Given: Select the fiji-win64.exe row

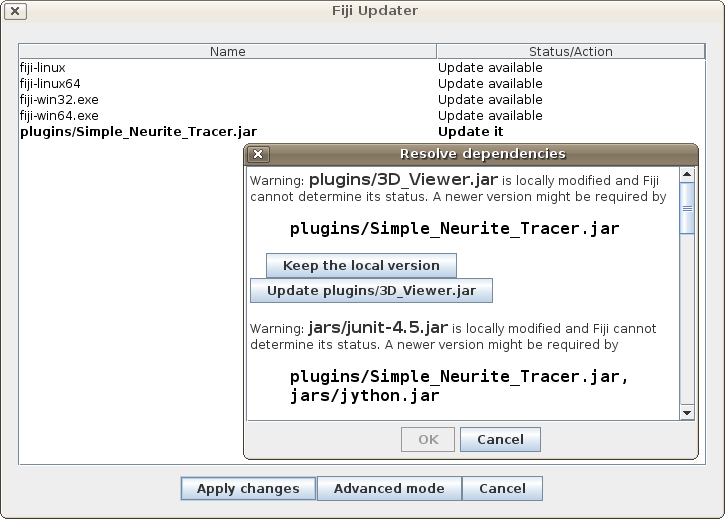Looking at the screenshot, I should coord(362,116).
